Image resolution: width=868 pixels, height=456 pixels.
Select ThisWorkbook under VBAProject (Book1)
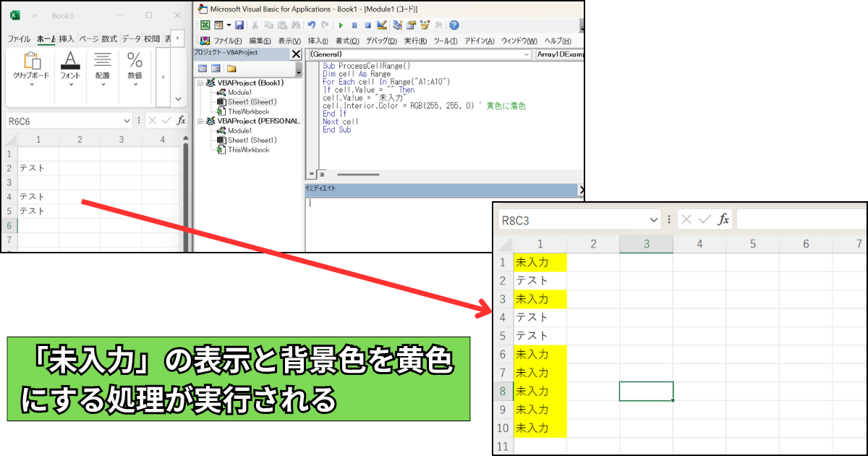click(x=248, y=111)
